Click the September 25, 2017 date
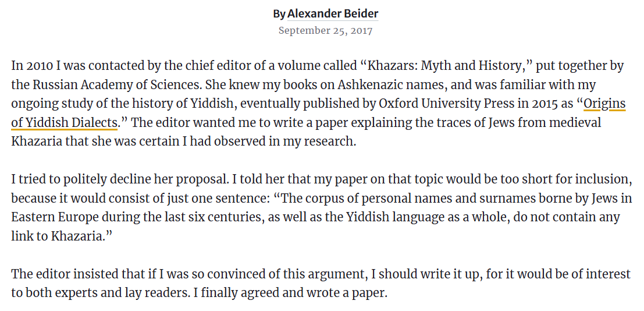 (x=325, y=31)
